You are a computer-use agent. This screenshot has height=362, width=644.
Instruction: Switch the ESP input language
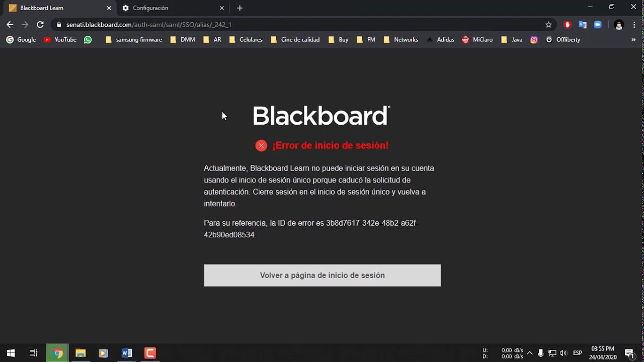(578, 353)
